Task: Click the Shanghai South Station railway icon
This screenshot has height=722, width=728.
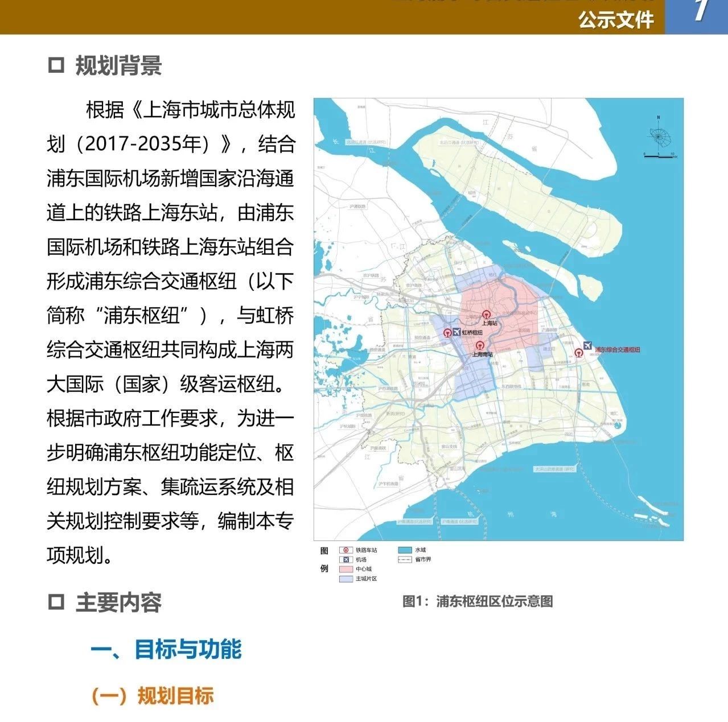Action: 480,345
